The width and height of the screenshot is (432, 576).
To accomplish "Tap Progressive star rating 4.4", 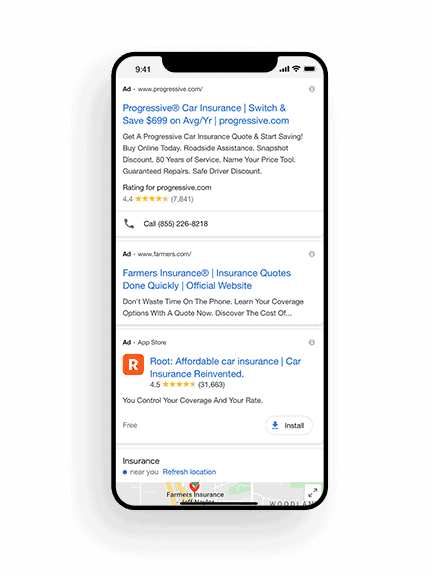I will [158, 199].
